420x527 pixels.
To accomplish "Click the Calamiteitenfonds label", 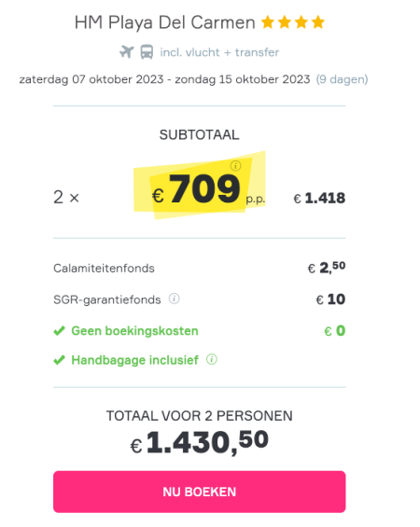I will coord(104,269).
